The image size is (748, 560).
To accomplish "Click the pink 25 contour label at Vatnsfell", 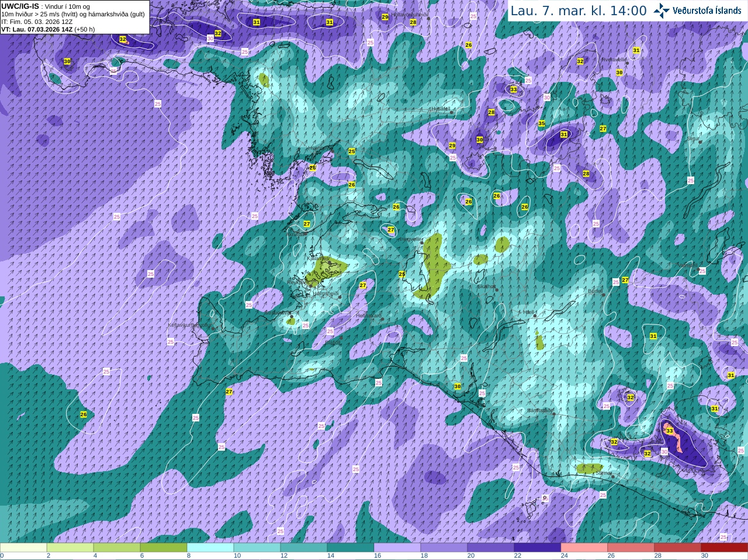I will [702, 271].
